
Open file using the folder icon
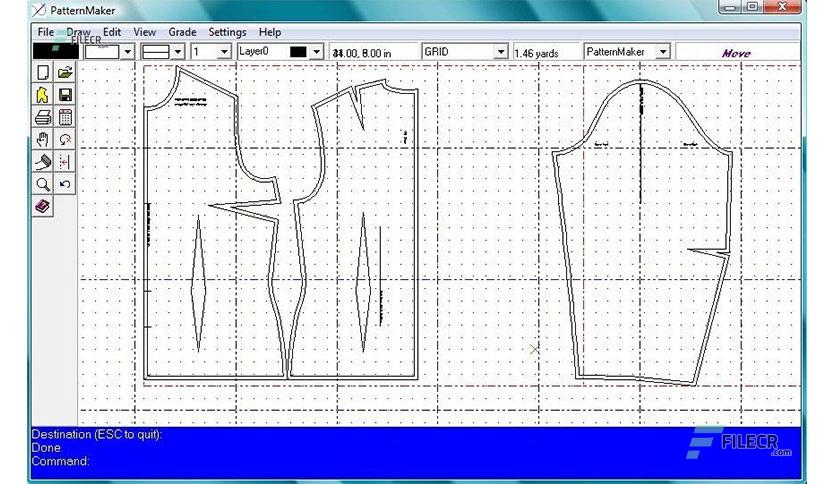click(x=65, y=72)
